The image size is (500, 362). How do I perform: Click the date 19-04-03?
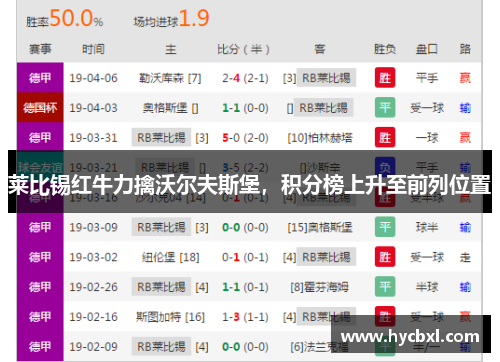coord(93,108)
